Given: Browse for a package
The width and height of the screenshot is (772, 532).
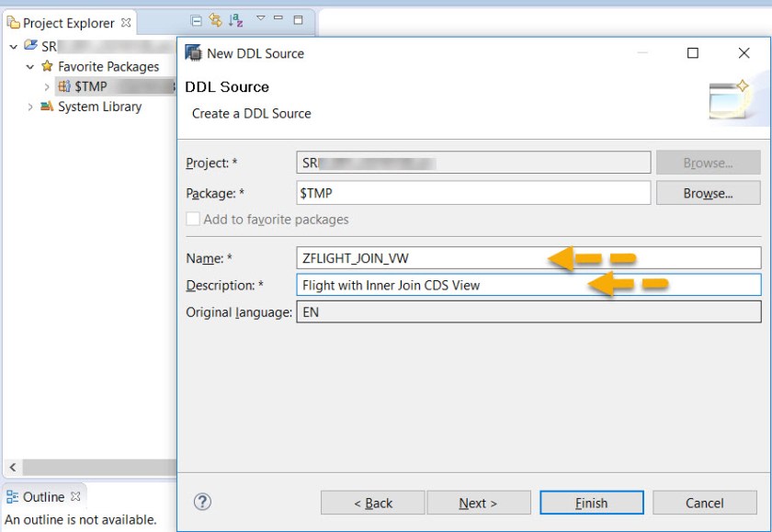Looking at the screenshot, I should tap(708, 193).
